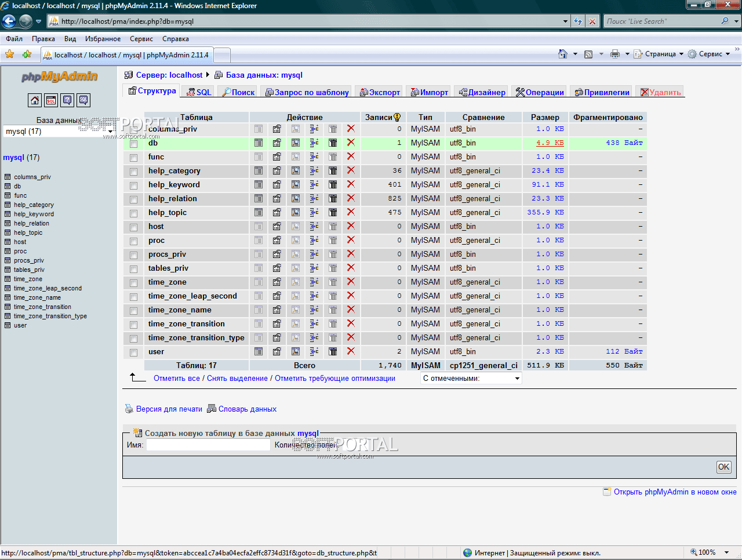Click the insert icon in the help_relation row
Image resolution: width=742 pixels, height=560 pixels.
coord(314,198)
